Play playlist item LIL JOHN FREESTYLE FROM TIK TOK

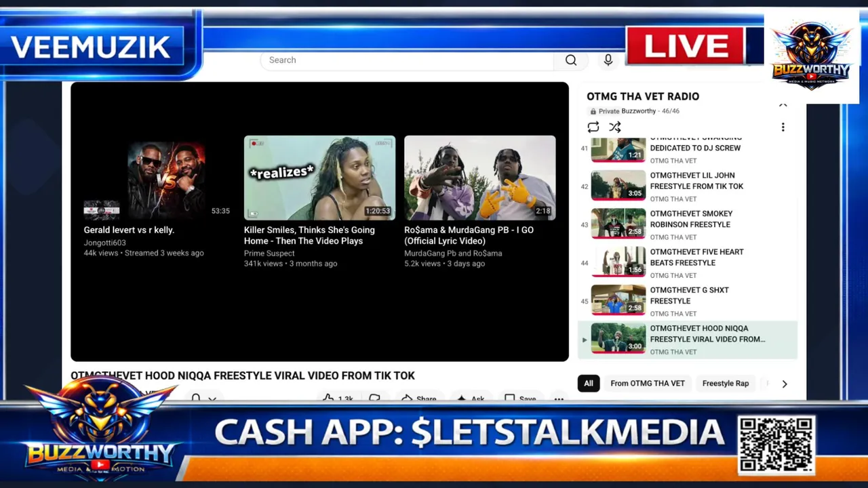click(x=687, y=186)
